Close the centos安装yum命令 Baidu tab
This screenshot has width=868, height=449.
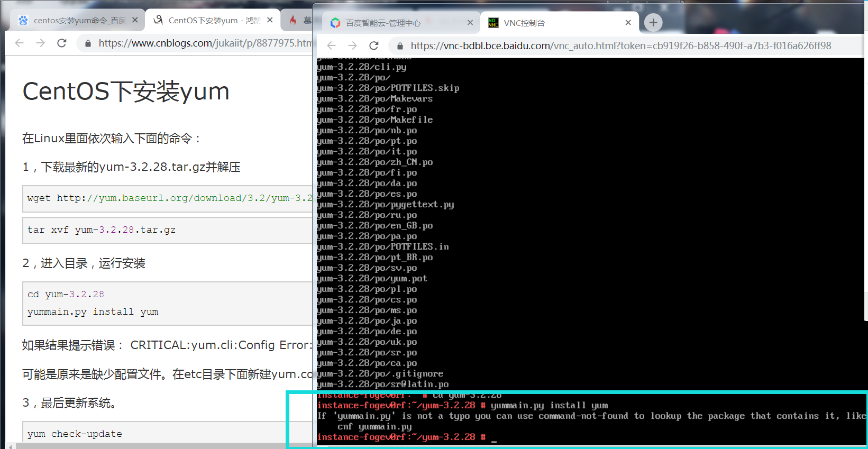[135, 20]
